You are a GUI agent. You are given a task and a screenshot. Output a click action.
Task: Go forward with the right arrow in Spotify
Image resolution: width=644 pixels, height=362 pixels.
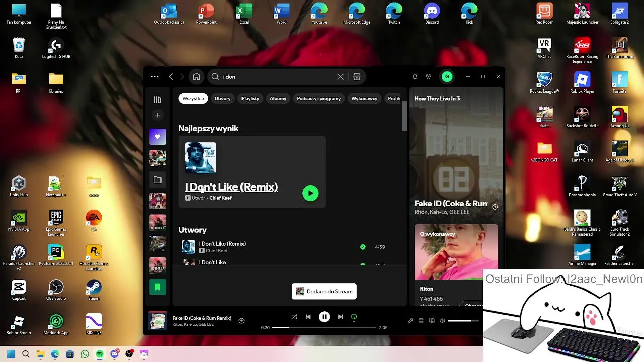(x=182, y=77)
